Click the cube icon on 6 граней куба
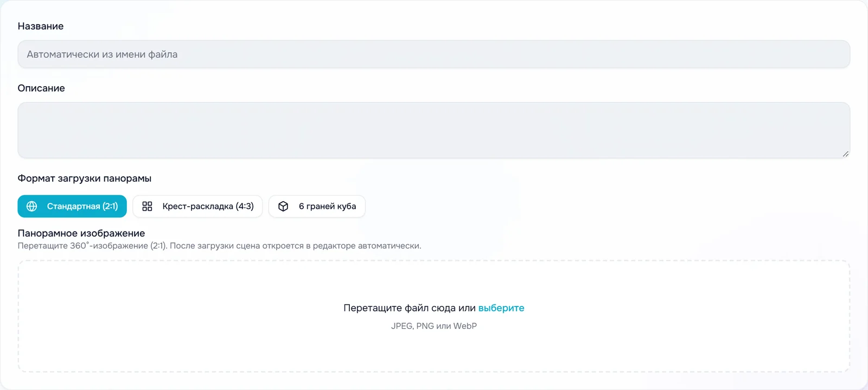Viewport: 868px width, 390px height. tap(283, 206)
